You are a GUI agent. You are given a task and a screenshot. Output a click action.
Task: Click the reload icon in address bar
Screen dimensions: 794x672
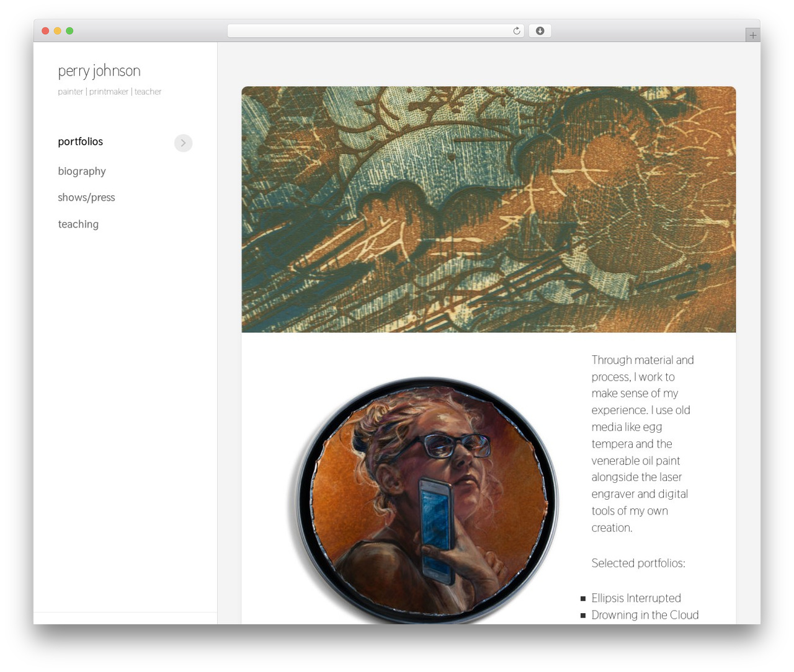point(516,31)
